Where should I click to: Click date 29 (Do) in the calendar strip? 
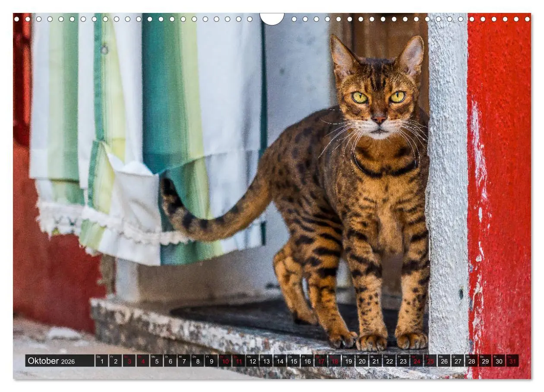pos(485,361)
